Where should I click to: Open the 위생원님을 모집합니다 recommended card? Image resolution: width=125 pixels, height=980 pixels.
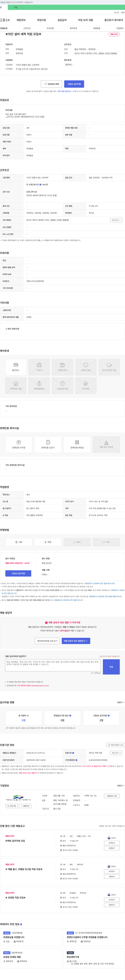pos(31,937)
